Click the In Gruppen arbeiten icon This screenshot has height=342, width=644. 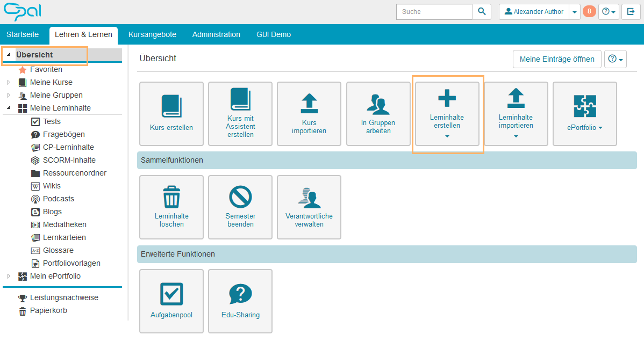pos(378,104)
